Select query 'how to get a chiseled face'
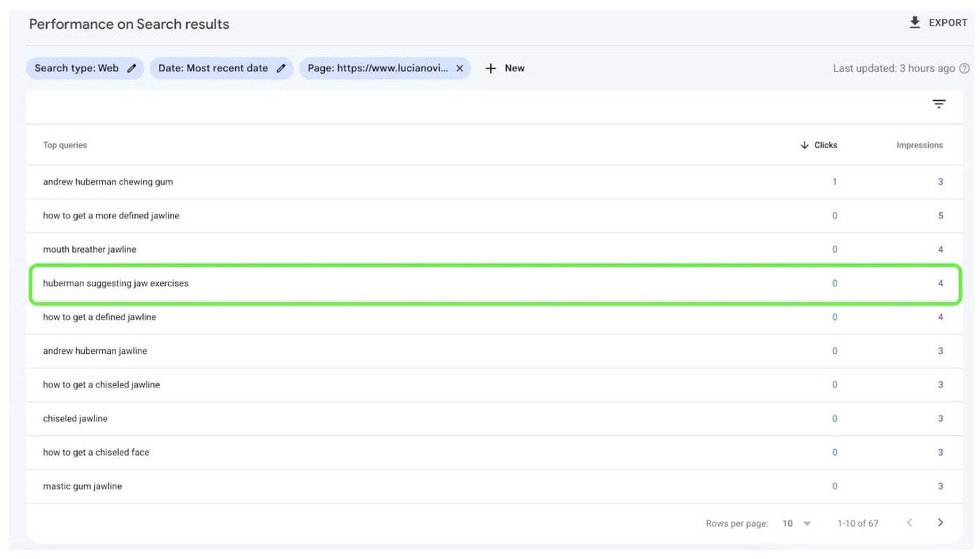This screenshot has width=980, height=559. (96, 453)
